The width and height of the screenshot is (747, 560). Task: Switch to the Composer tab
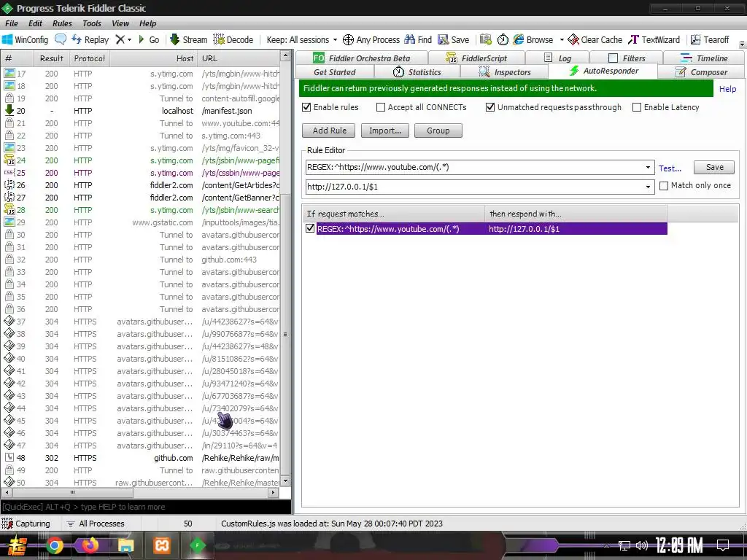click(701, 72)
